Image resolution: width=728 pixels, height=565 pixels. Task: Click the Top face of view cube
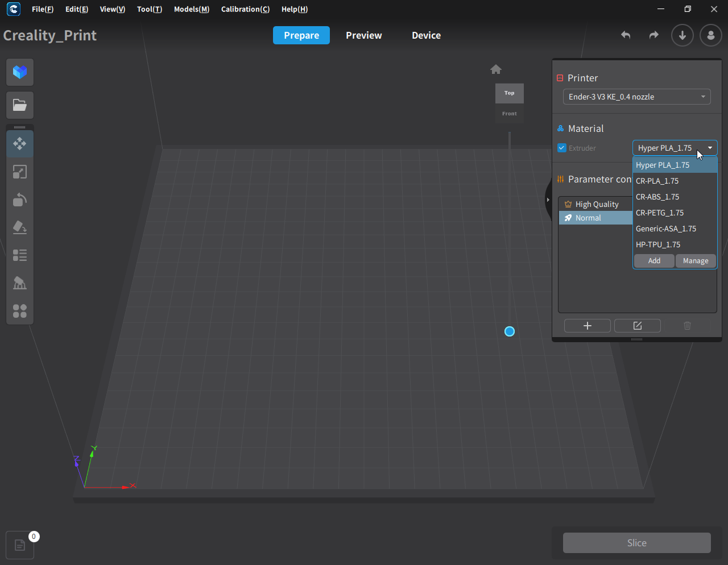[510, 93]
